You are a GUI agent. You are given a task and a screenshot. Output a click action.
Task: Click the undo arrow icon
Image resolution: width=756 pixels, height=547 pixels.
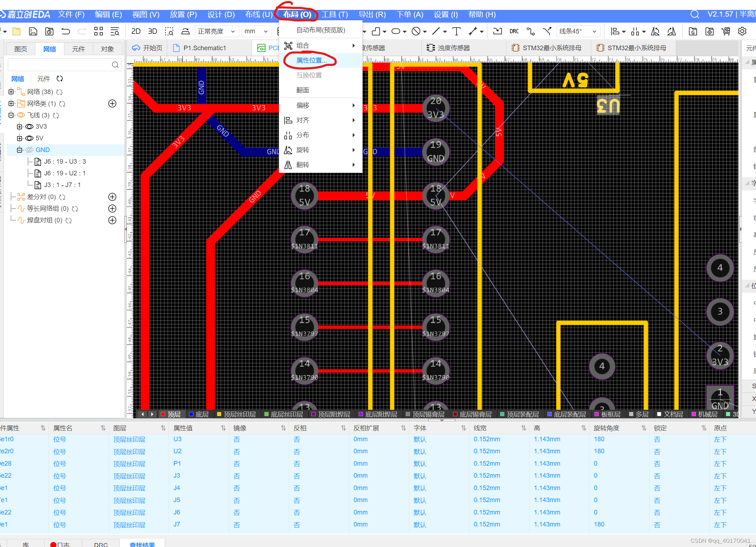[66, 31]
